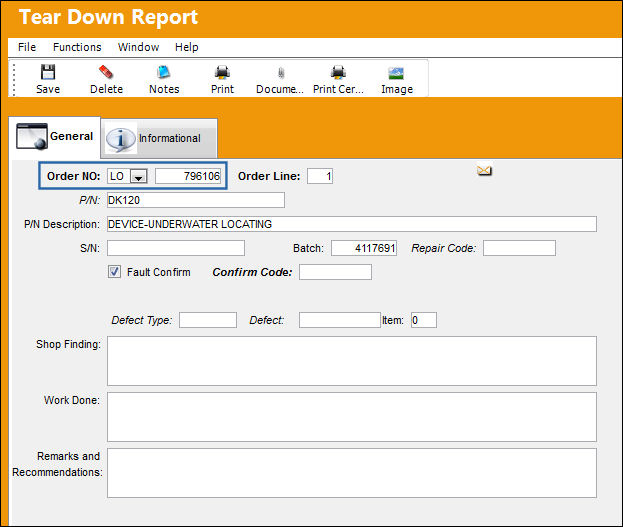
Task: Click the Print printer icon
Action: [222, 72]
